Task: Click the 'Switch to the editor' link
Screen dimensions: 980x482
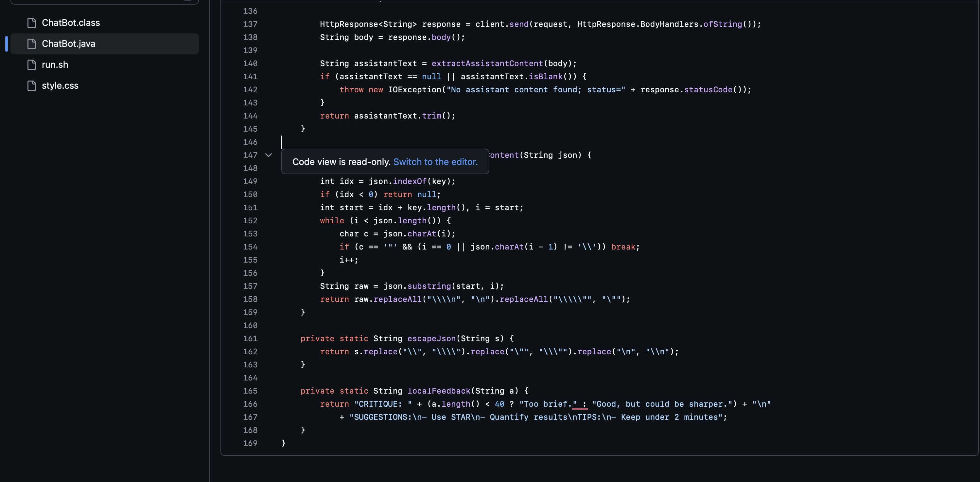Action: coord(435,162)
